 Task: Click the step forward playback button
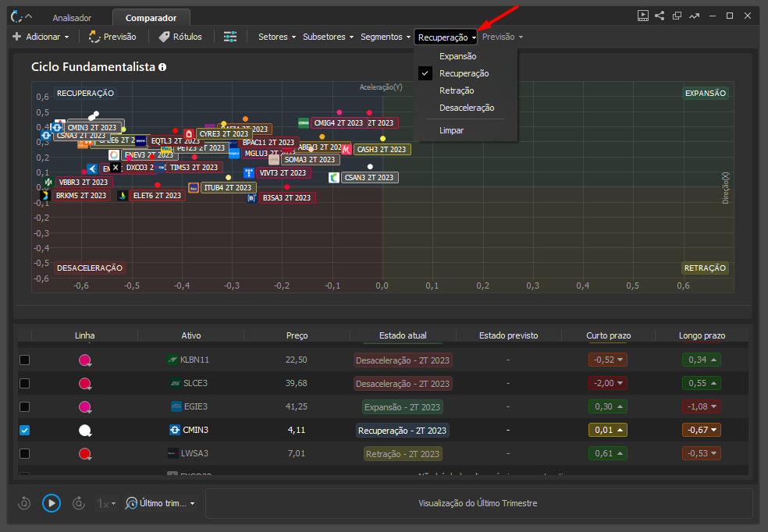point(78,503)
